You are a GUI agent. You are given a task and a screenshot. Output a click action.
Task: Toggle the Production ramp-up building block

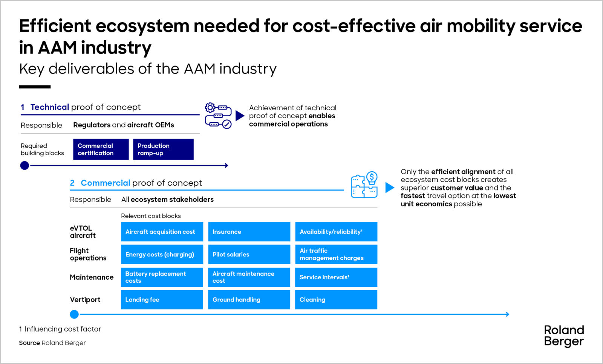[163, 149]
